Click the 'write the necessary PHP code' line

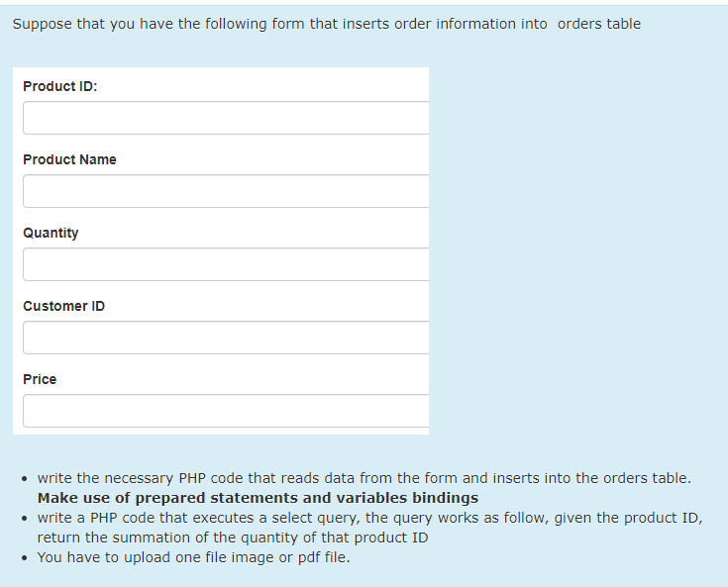tap(149, 478)
